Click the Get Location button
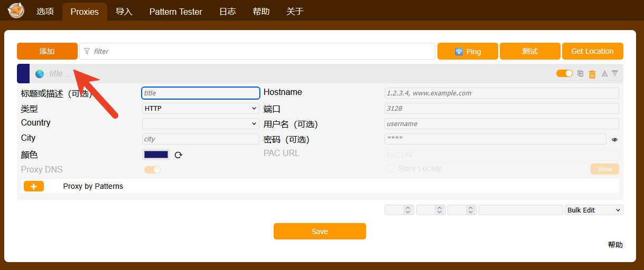This screenshot has height=270, width=644. pyautogui.click(x=592, y=51)
